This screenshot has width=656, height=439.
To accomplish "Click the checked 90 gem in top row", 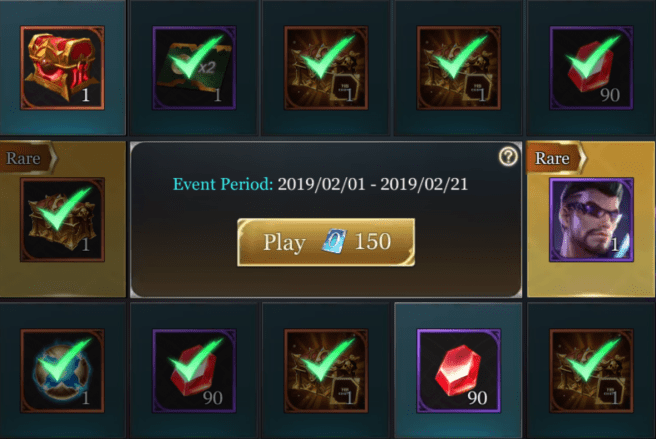I will point(591,68).
